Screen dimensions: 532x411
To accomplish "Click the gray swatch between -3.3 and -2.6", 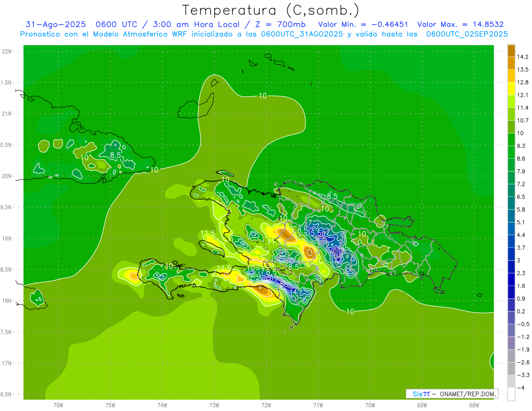I will pyautogui.click(x=512, y=369).
